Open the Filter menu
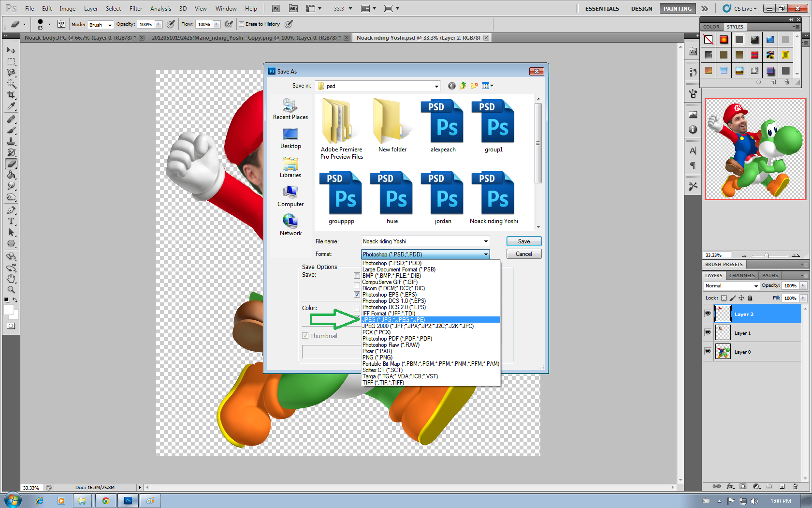Image resolution: width=812 pixels, height=508 pixels. [x=136, y=9]
